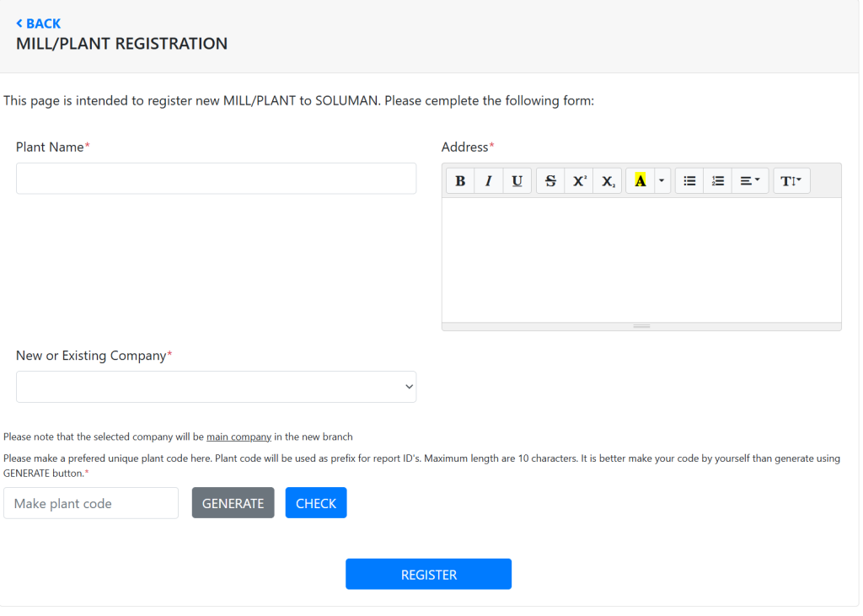Image resolution: width=863 pixels, height=616 pixels.
Task: Submit the form with REGISTER
Action: pyautogui.click(x=428, y=574)
